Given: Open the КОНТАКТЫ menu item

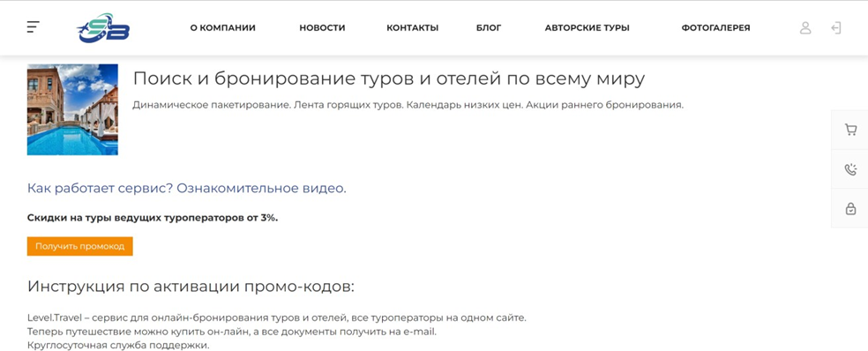Looking at the screenshot, I should [413, 27].
